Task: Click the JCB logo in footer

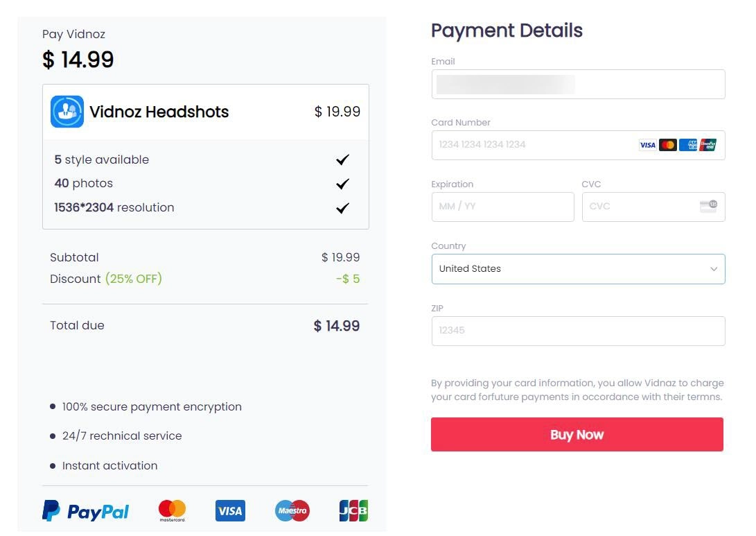Action: (x=353, y=511)
